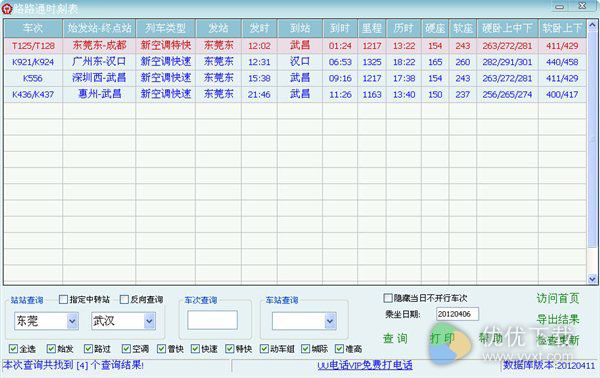Toggle the 特快 train type checkbox

pyautogui.click(x=230, y=349)
